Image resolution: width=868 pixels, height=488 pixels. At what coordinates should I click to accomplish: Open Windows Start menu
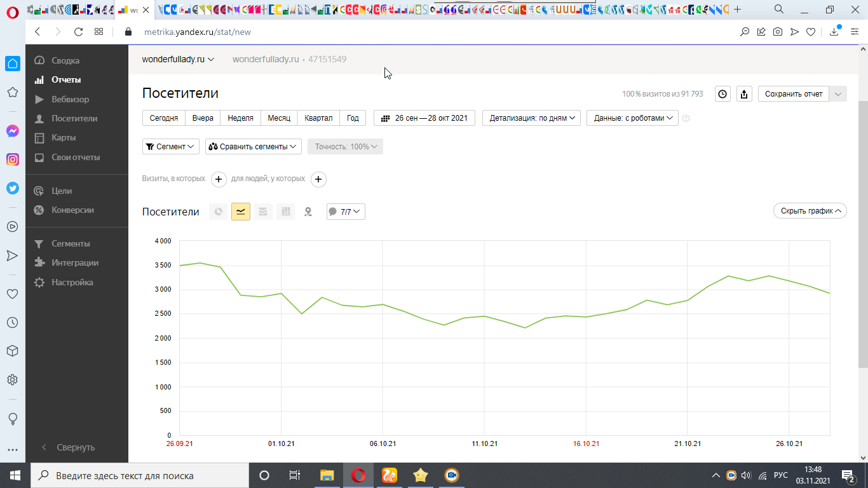[x=15, y=475]
